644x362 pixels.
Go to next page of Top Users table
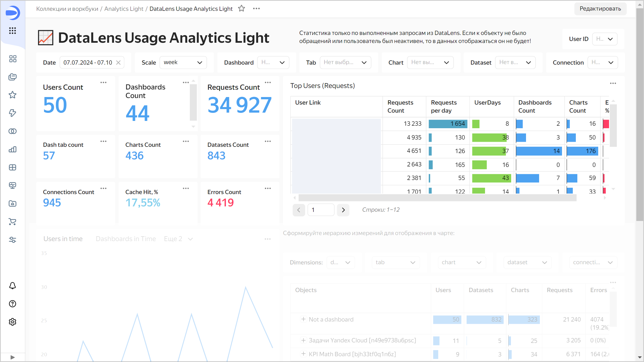pyautogui.click(x=343, y=210)
